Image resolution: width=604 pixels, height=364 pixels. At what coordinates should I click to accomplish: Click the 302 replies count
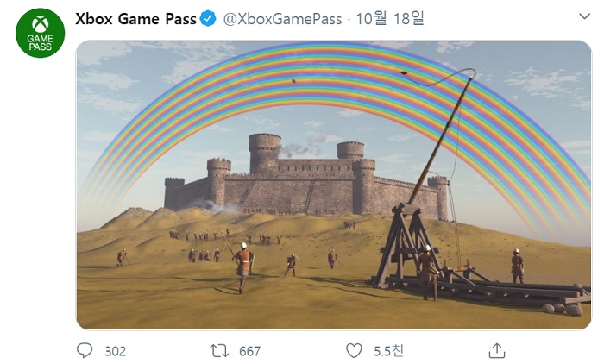115,351
